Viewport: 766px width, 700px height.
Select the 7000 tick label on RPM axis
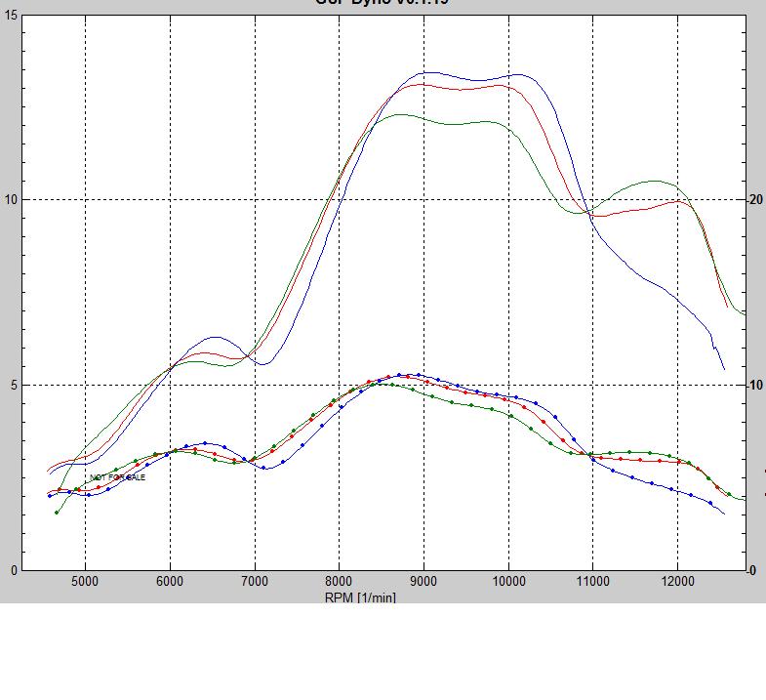coord(254,582)
